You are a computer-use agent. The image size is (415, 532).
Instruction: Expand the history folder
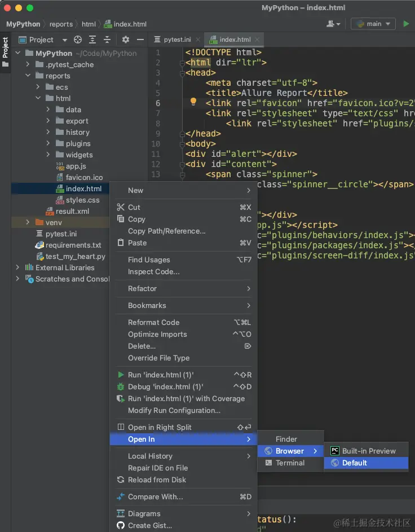48,132
